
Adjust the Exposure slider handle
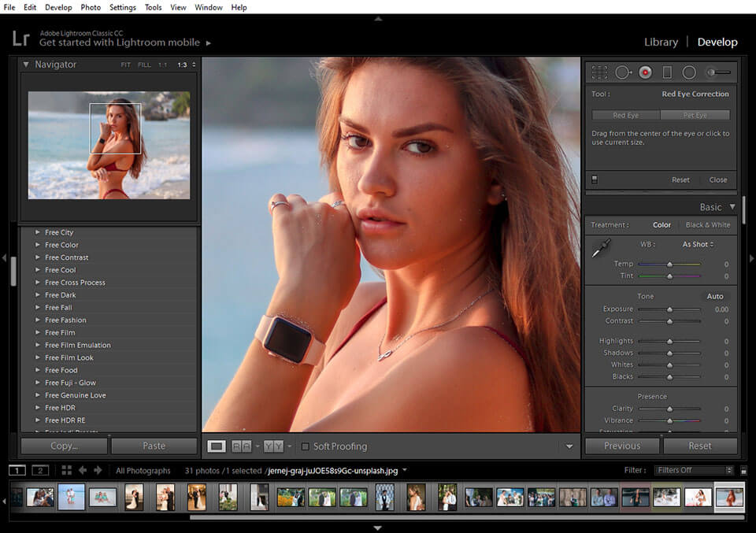pyautogui.click(x=669, y=310)
